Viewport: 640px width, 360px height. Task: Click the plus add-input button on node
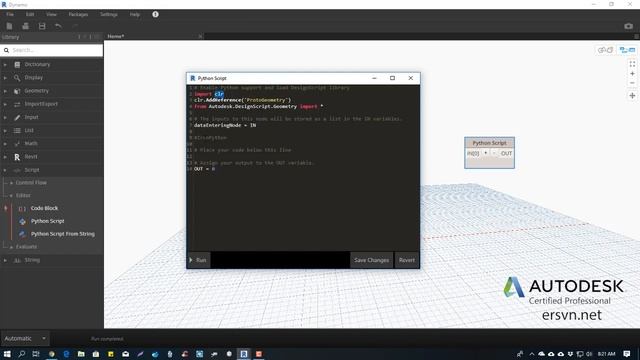485,153
